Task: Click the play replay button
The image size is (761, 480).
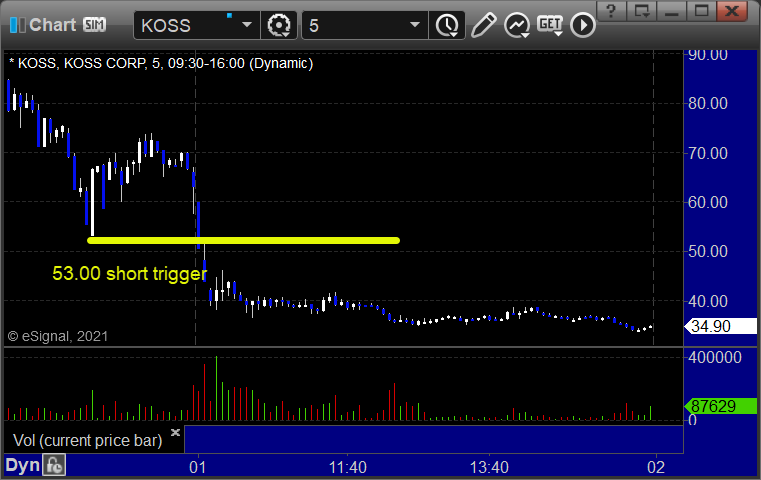Action: coord(582,25)
